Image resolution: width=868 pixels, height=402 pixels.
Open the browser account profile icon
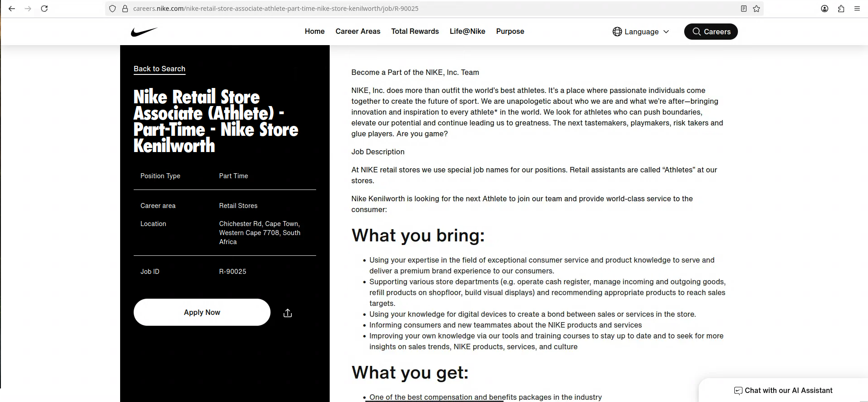pyautogui.click(x=825, y=9)
